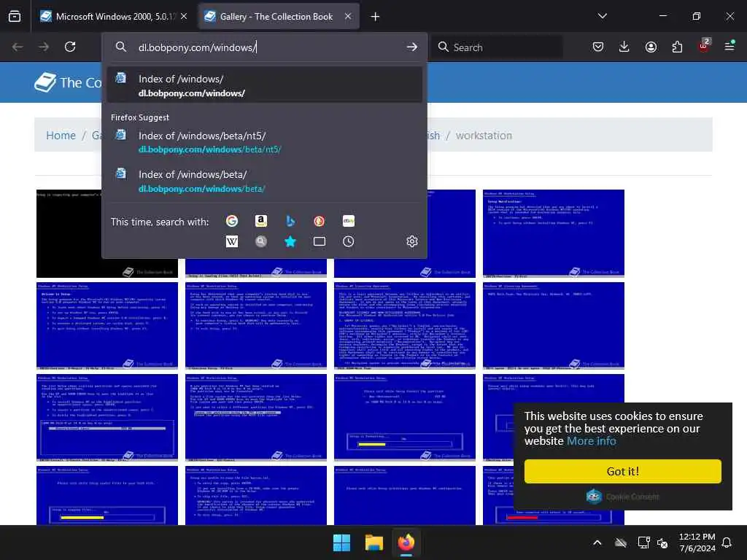747x560 pixels.
Task: Go forward one page
Action: pyautogui.click(x=43, y=47)
